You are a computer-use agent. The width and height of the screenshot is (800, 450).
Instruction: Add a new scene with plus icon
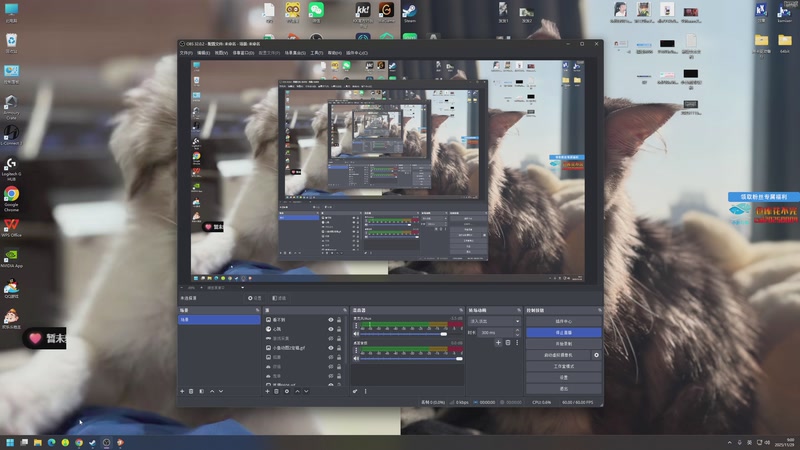(x=182, y=391)
